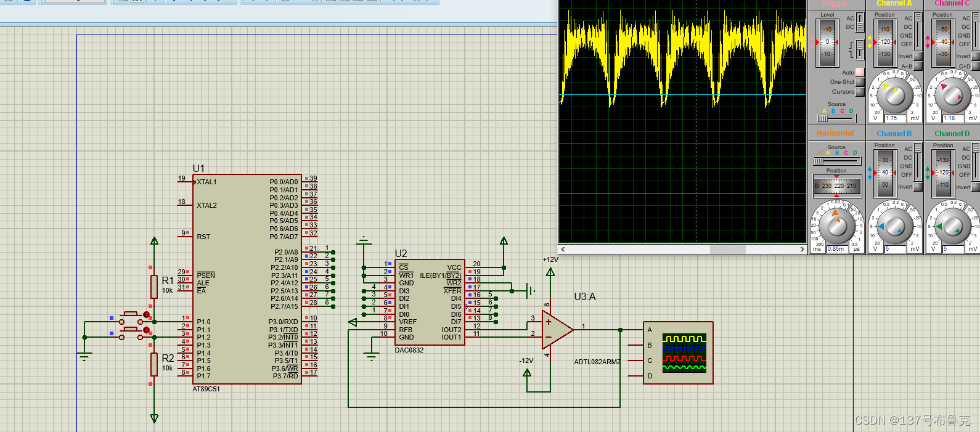Select the oscilloscope instrument in schematic

click(678, 353)
